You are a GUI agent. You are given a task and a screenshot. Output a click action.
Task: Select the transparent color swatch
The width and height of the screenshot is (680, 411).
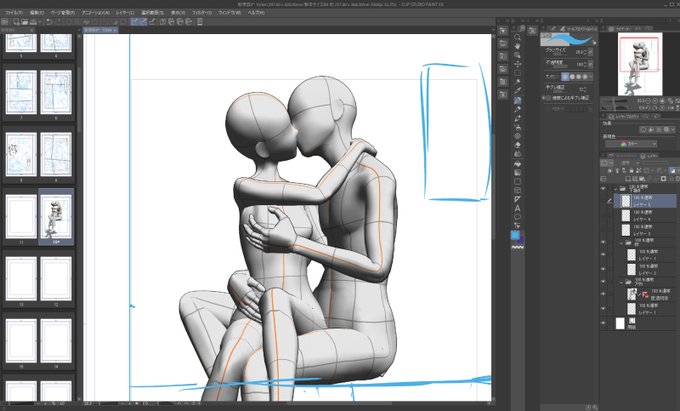[517, 247]
